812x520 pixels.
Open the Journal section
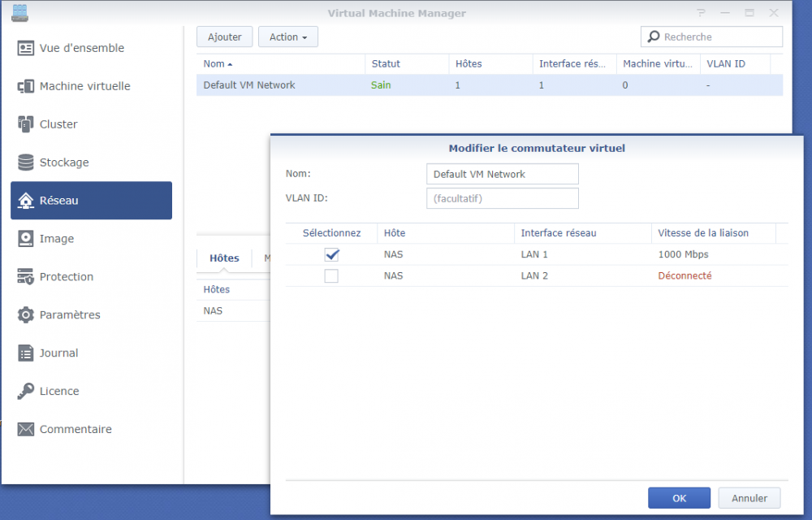pos(58,353)
